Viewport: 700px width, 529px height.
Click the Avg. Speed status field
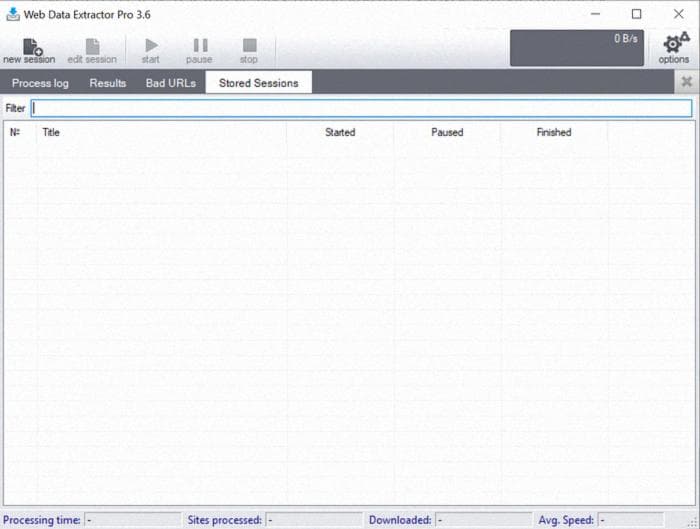click(631, 520)
